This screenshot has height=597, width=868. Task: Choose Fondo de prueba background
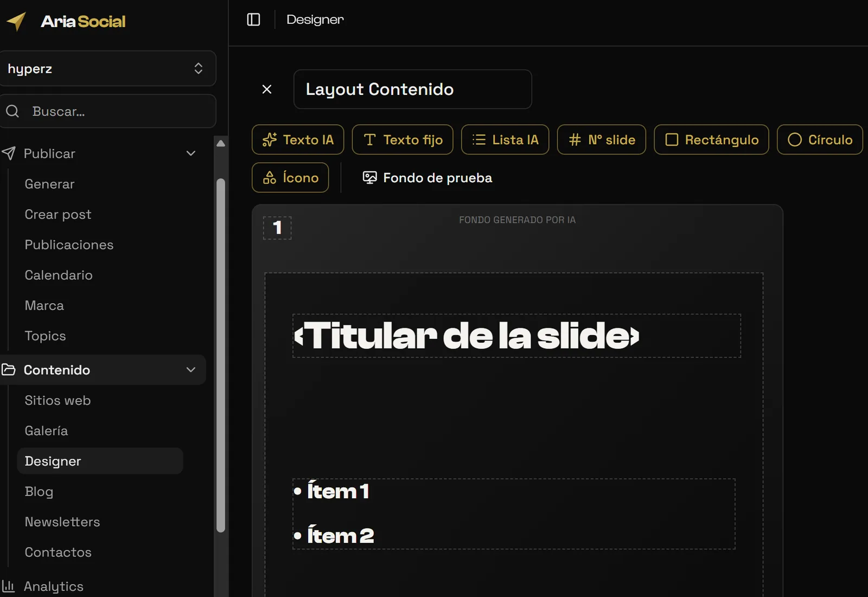[427, 178]
